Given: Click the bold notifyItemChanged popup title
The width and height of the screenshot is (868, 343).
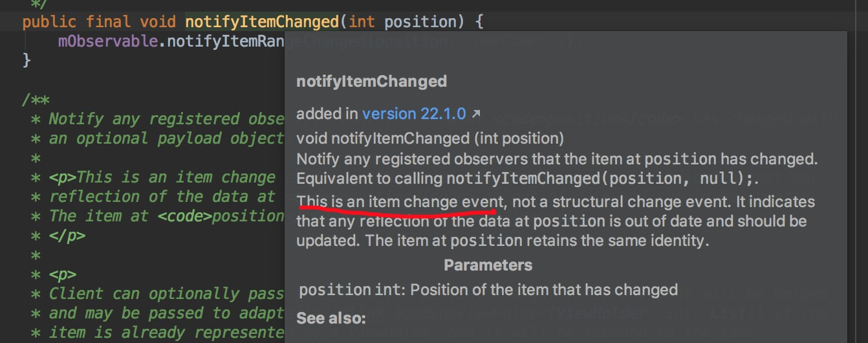Looking at the screenshot, I should (x=371, y=82).
